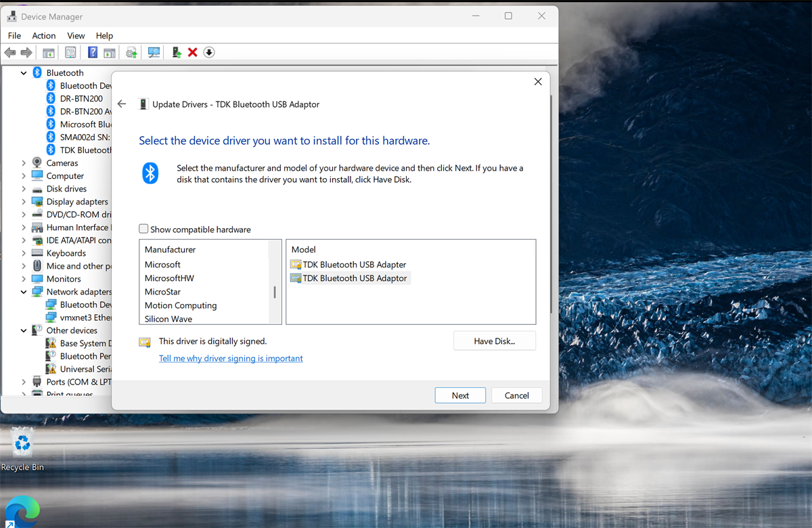Image resolution: width=812 pixels, height=528 pixels.
Task: Click the Cameras category icon
Action: coord(37,163)
